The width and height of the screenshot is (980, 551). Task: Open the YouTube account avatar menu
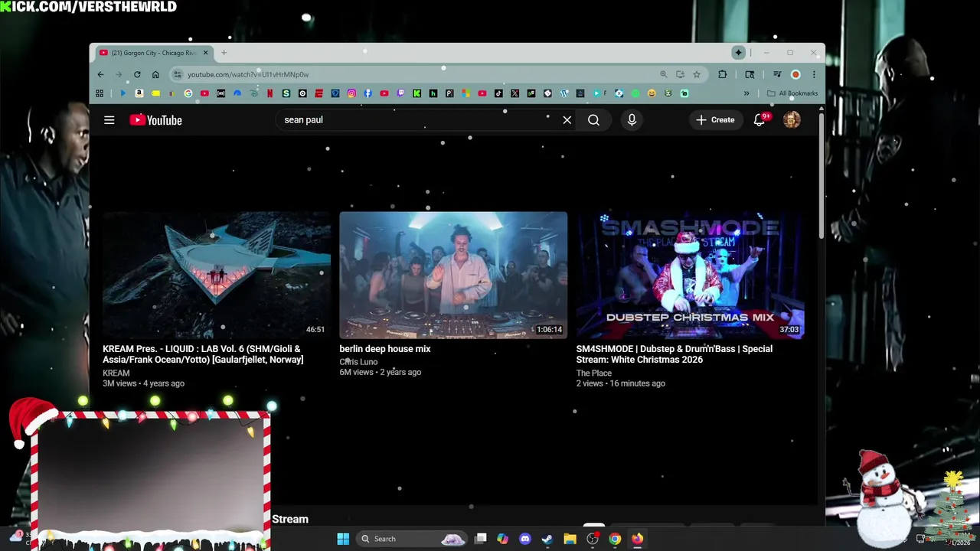click(792, 120)
